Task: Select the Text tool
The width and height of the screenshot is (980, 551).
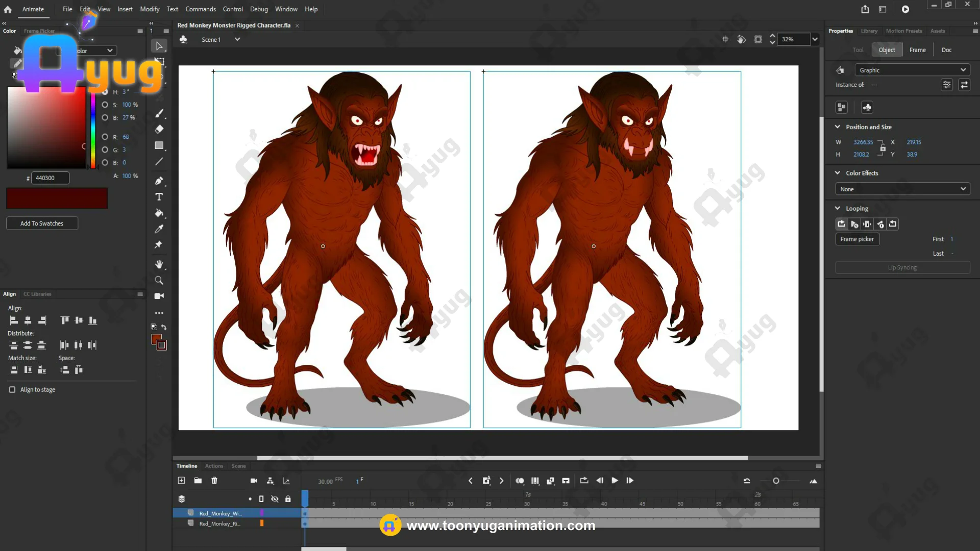Action: (159, 197)
